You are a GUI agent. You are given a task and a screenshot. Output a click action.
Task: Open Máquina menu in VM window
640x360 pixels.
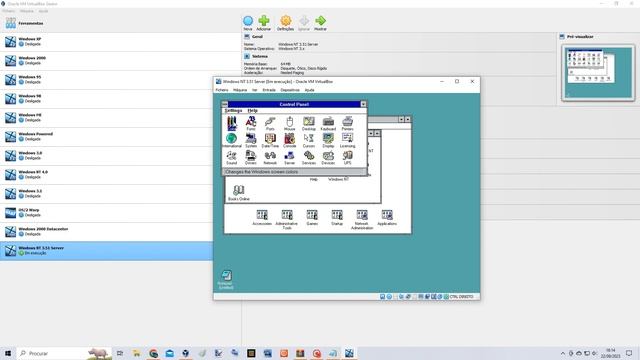(240, 90)
